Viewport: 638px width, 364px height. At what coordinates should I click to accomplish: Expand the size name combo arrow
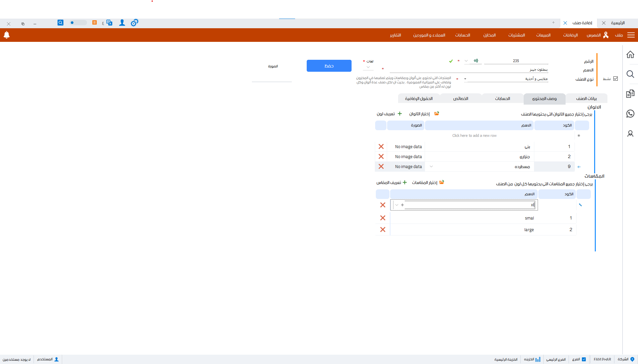(397, 205)
